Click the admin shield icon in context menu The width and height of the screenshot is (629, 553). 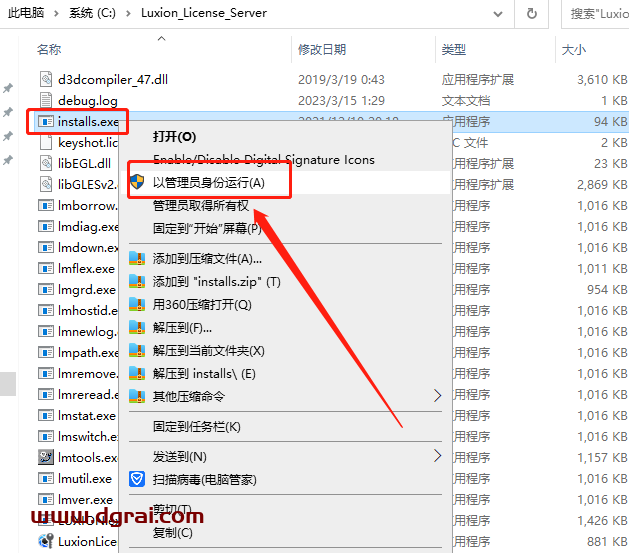coord(137,182)
